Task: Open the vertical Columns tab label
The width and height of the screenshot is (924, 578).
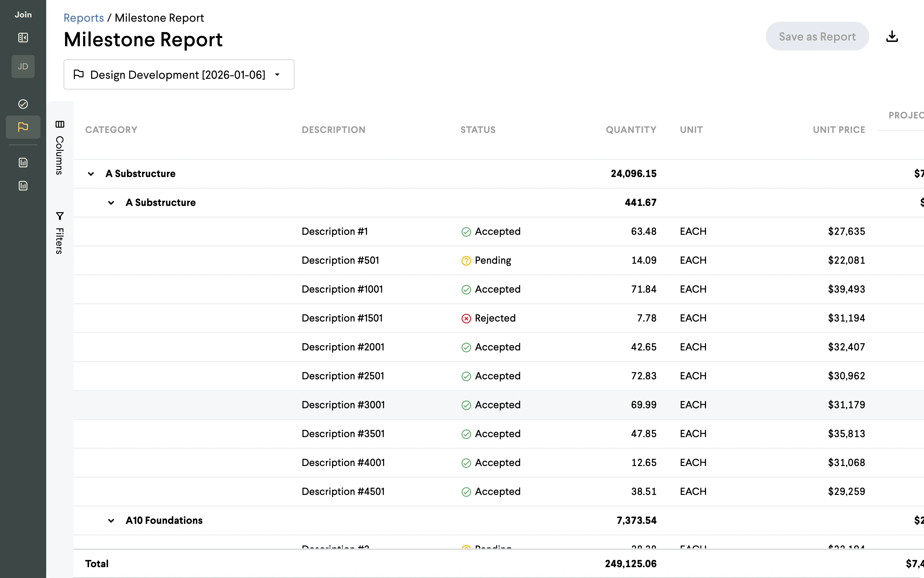Action: pyautogui.click(x=59, y=155)
